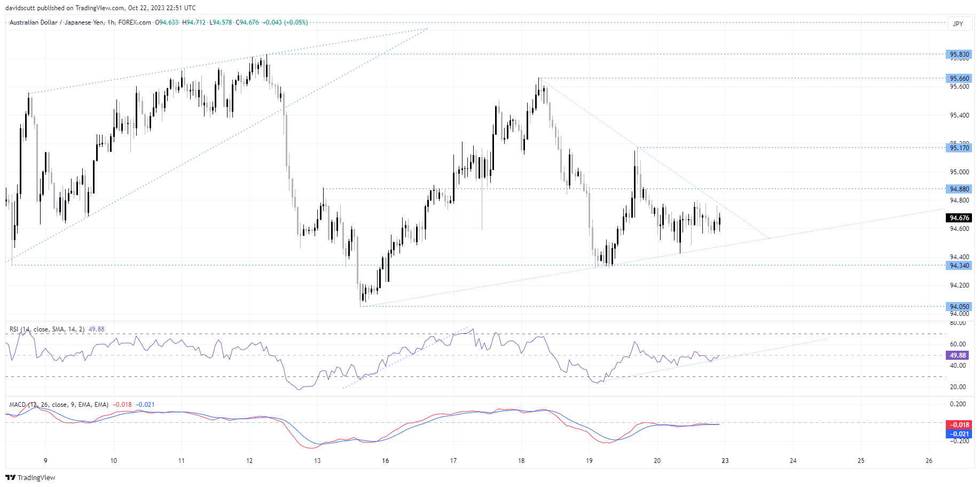Viewport: 980px width, 487px height.
Task: Click the 60.00 RSI axis tick
Action: pyautogui.click(x=958, y=344)
